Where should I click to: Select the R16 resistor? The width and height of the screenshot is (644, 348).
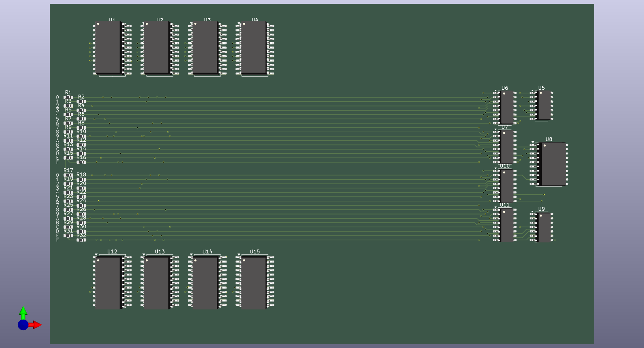(x=81, y=162)
